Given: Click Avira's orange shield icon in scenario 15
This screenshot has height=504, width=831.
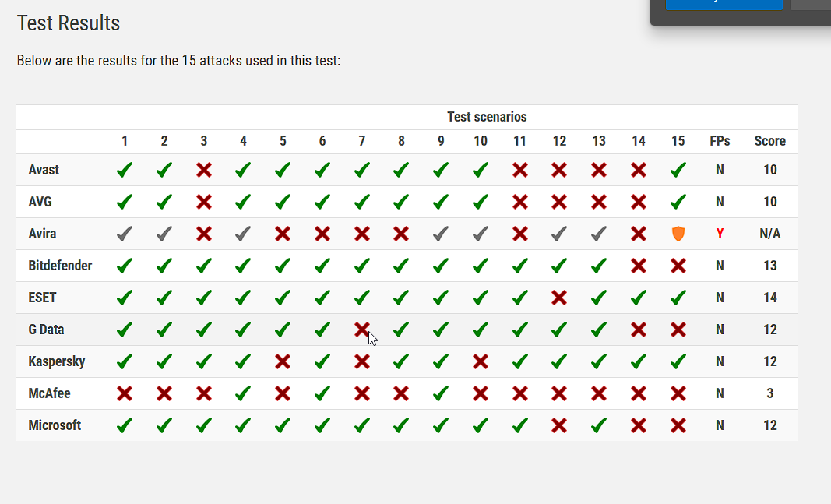Looking at the screenshot, I should pyautogui.click(x=678, y=234).
